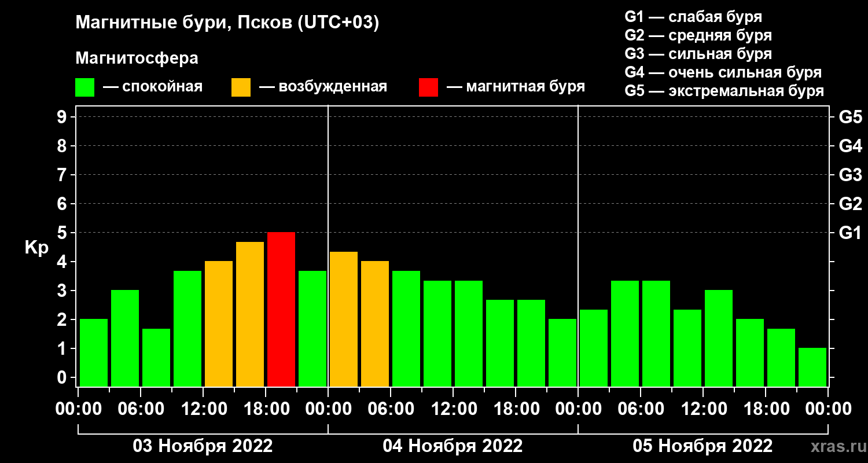Click the '— спокойная' legend label
Viewport: 868px width, 463px height.
[153, 87]
